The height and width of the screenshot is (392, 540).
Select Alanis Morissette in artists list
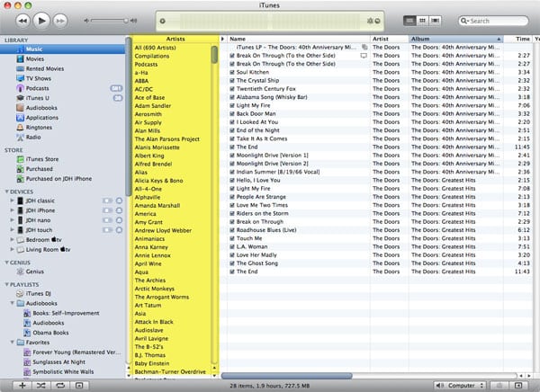pyautogui.click(x=157, y=147)
